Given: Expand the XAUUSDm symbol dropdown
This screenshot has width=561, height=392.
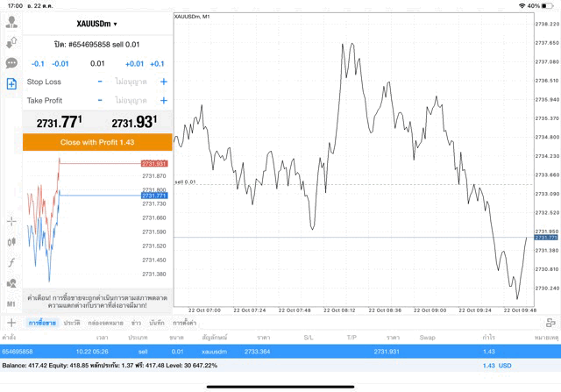Looking at the screenshot, I should tap(97, 24).
